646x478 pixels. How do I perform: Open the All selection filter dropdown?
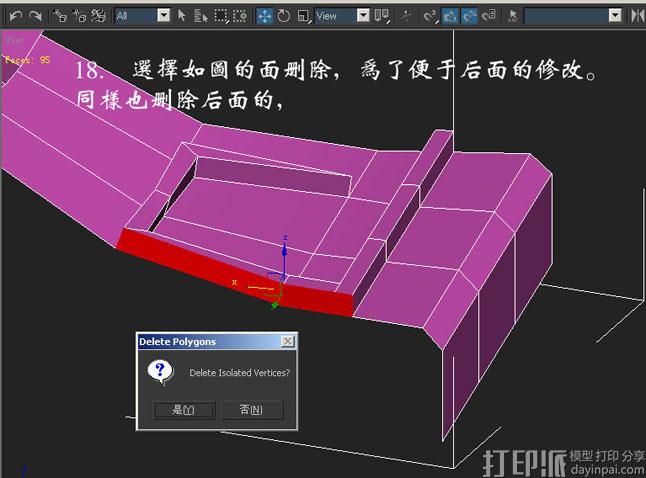click(142, 16)
